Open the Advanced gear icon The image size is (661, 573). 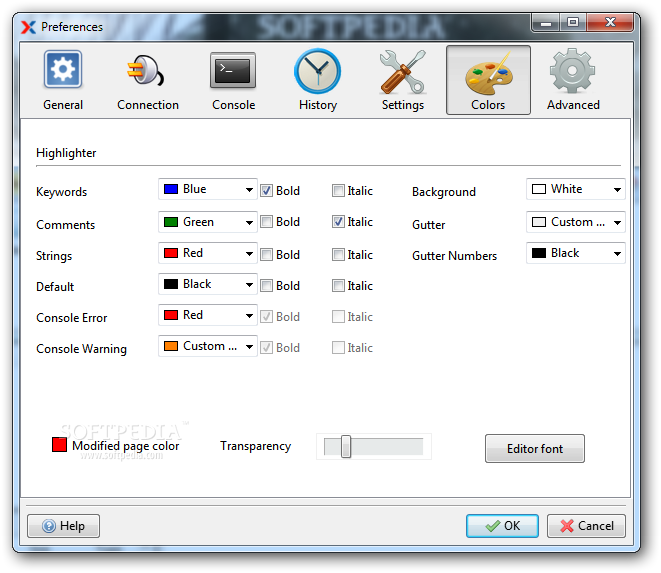pyautogui.click(x=572, y=70)
